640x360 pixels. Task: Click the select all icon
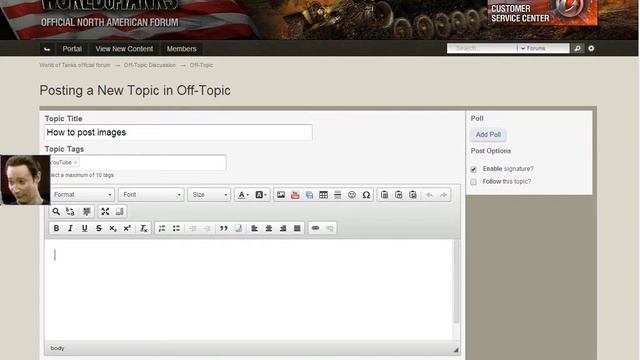[87, 211]
